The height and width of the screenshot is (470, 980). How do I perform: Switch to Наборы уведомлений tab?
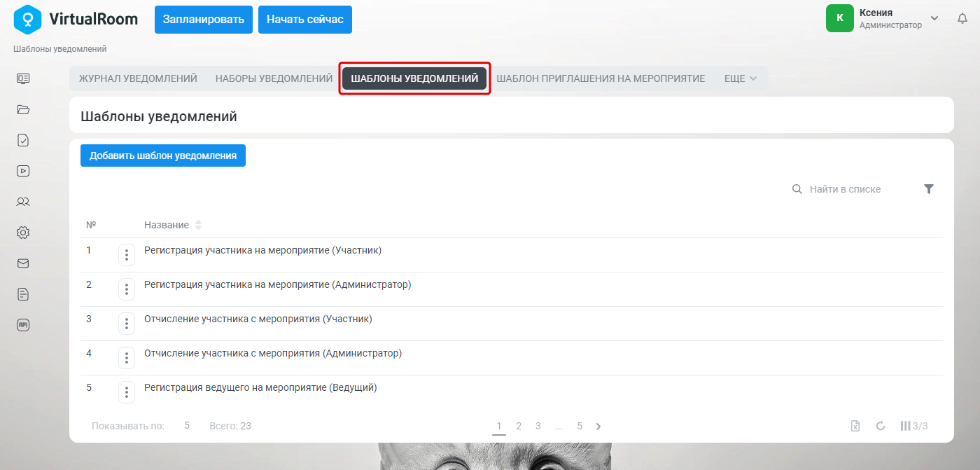pyautogui.click(x=274, y=78)
